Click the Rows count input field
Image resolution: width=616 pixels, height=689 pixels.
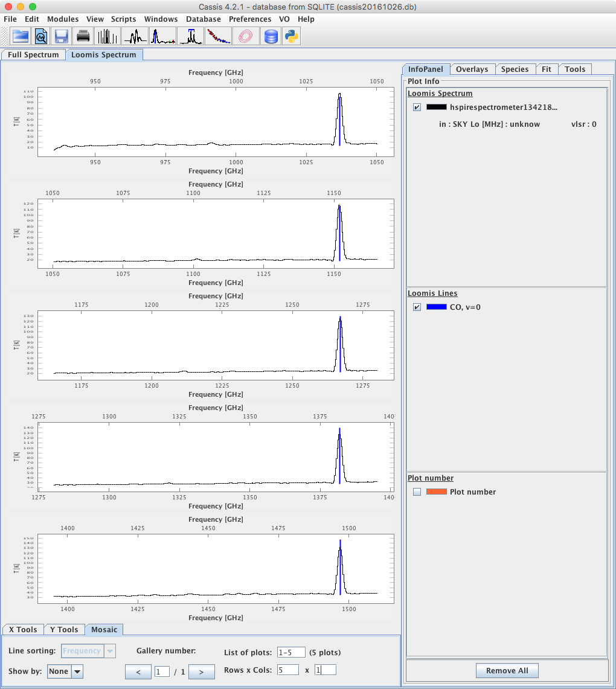click(288, 670)
